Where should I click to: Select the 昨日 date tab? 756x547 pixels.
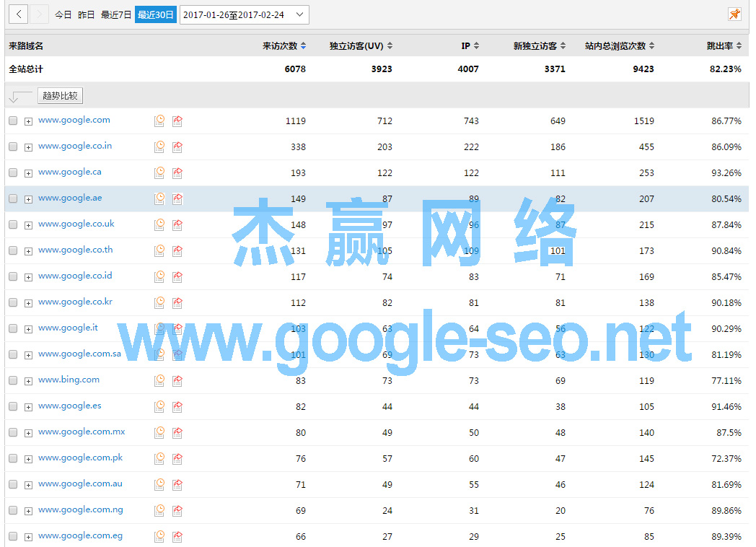click(x=87, y=15)
